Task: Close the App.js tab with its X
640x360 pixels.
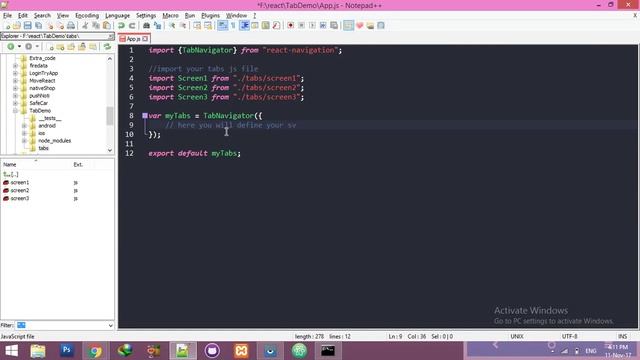Action: click(x=145, y=39)
